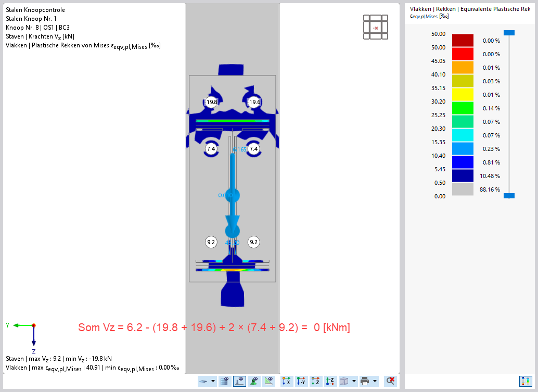Click the max Vz 9.2 status line
Screen dimensions: 538x392
(x=59, y=359)
